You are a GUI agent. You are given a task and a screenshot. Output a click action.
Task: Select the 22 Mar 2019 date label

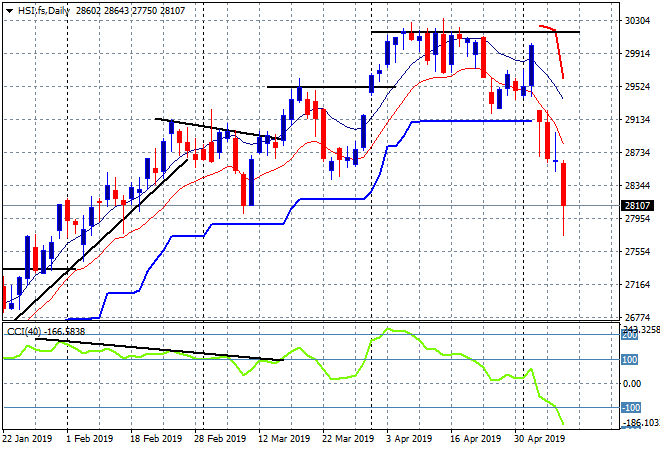[348, 439]
